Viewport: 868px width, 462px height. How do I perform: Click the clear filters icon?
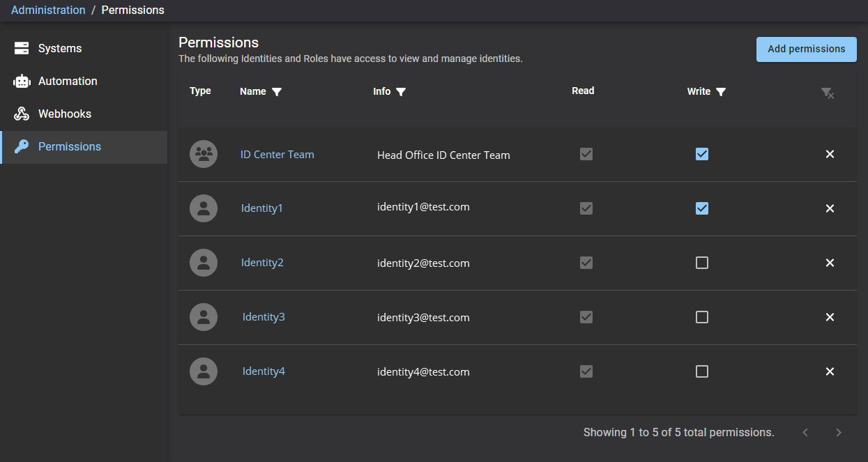[x=828, y=93]
